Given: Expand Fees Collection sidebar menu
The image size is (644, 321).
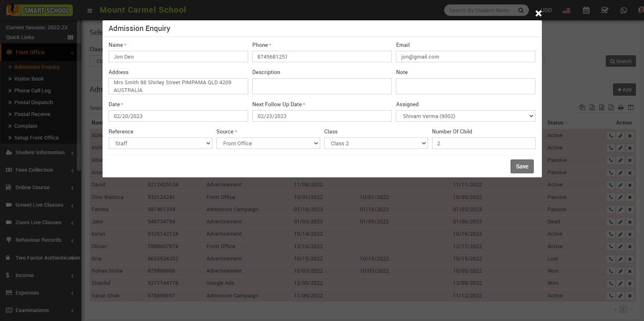Looking at the screenshot, I should [34, 170].
